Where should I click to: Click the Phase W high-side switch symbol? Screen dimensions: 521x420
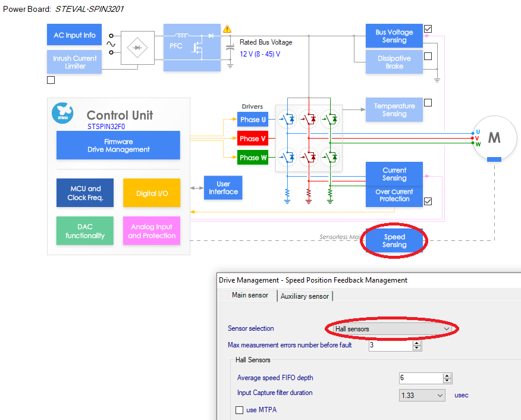click(x=330, y=118)
